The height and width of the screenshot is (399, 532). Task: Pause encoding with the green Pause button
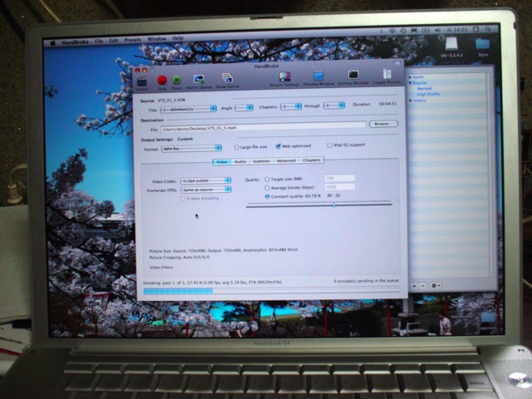(176, 81)
